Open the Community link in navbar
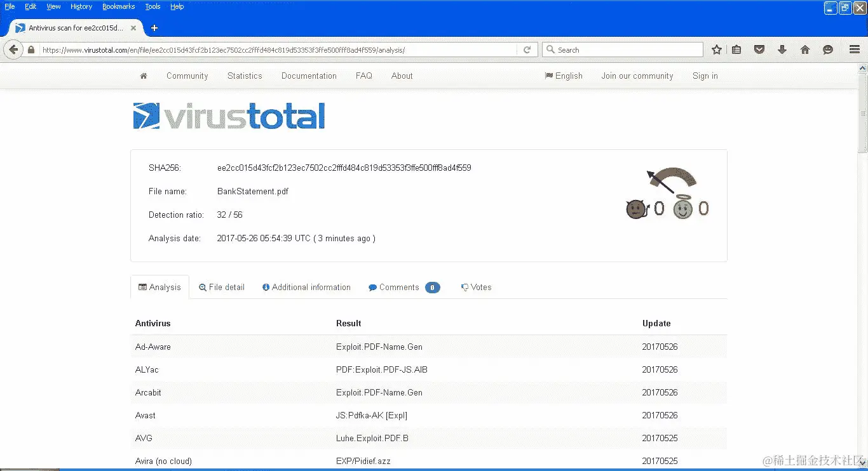The width and height of the screenshot is (868, 471). pos(187,76)
